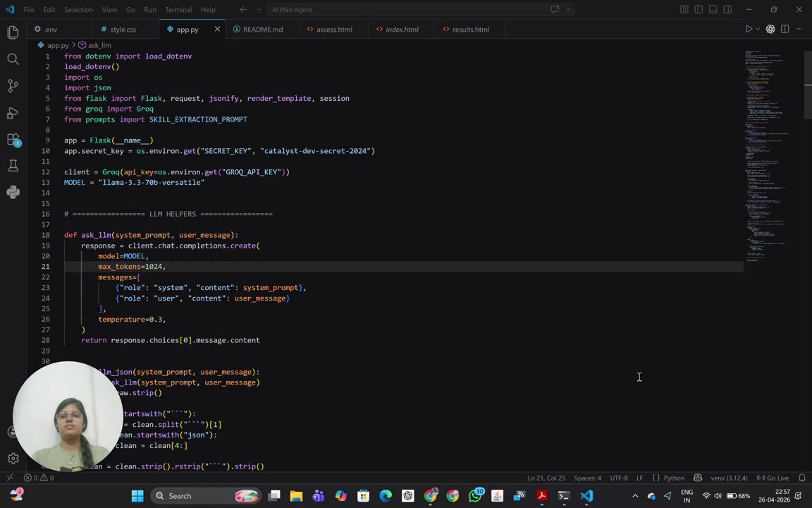Open the Run menu

[x=150, y=9]
